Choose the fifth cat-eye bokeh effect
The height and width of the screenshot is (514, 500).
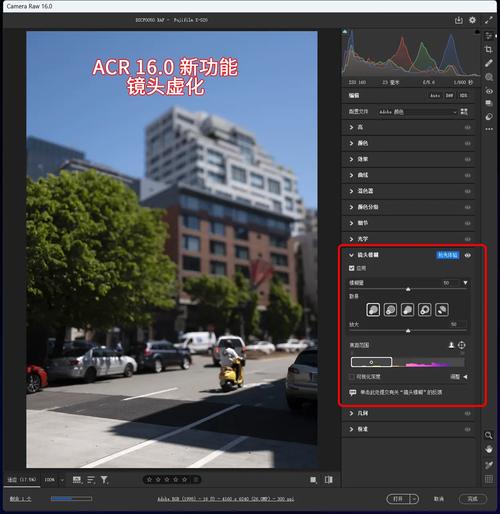(x=442, y=310)
